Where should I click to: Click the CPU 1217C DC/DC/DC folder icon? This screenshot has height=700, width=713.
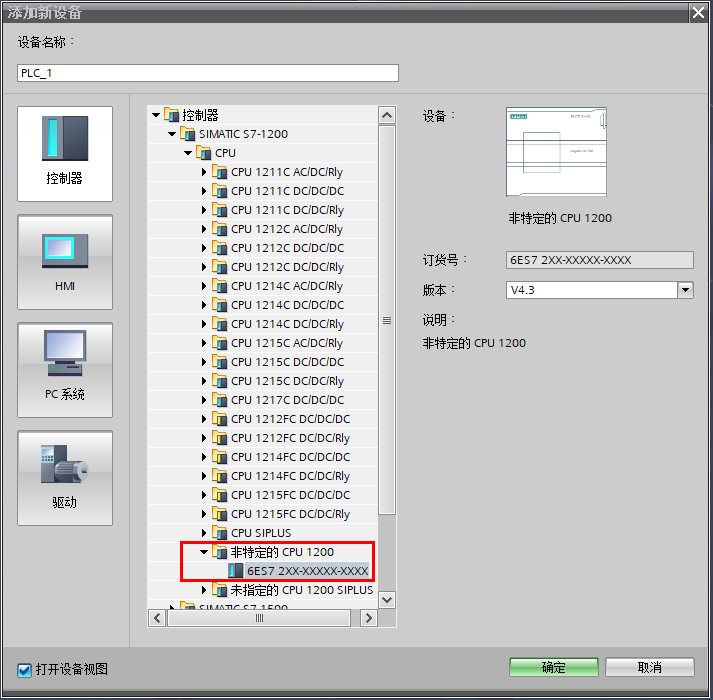tap(219, 400)
